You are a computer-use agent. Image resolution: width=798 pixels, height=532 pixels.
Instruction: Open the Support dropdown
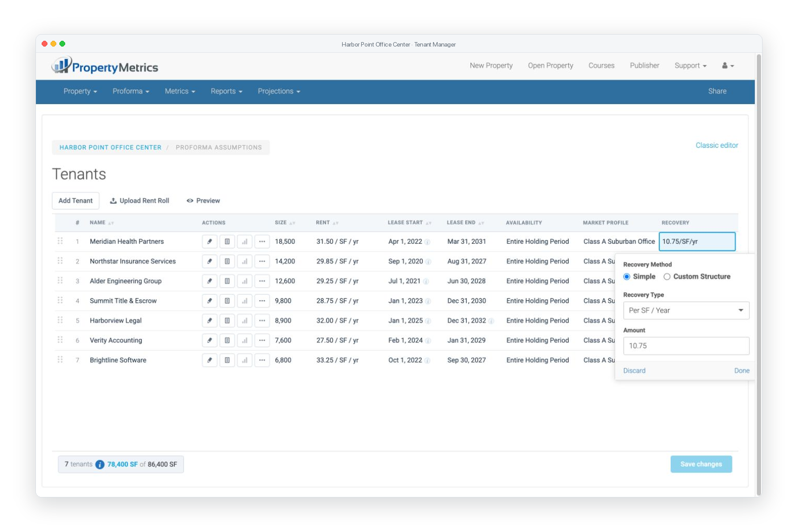[690, 66]
